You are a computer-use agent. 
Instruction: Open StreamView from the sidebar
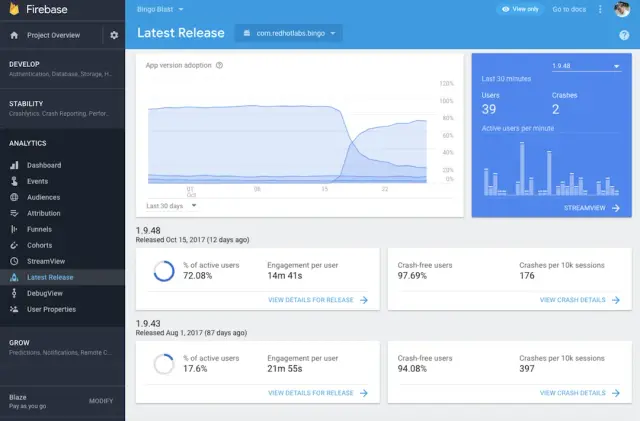pyautogui.click(x=45, y=261)
